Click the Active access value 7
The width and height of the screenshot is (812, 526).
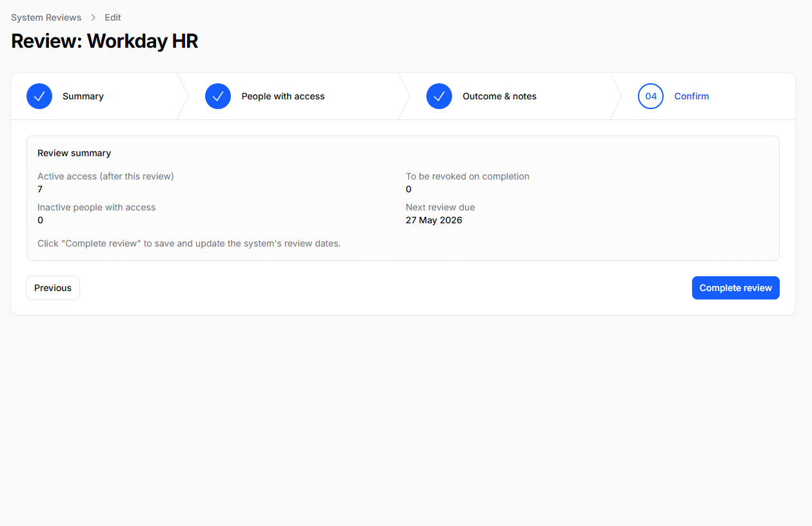[x=40, y=189]
